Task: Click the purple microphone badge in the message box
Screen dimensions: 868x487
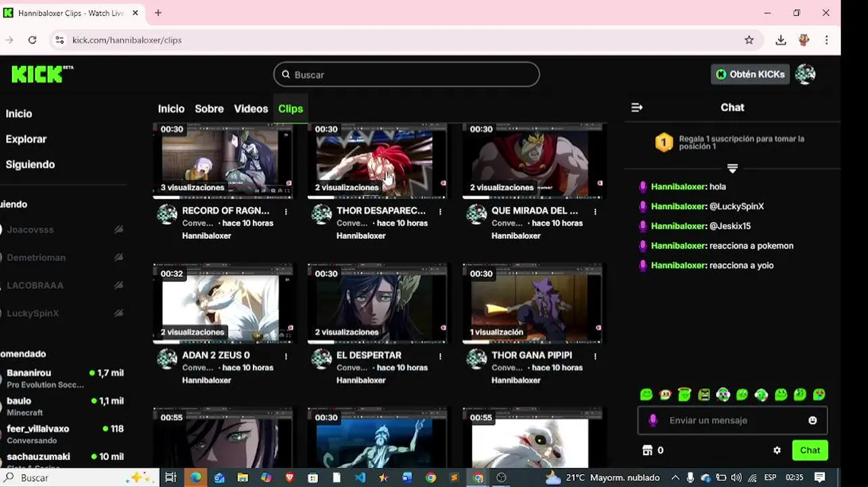Action: point(653,420)
